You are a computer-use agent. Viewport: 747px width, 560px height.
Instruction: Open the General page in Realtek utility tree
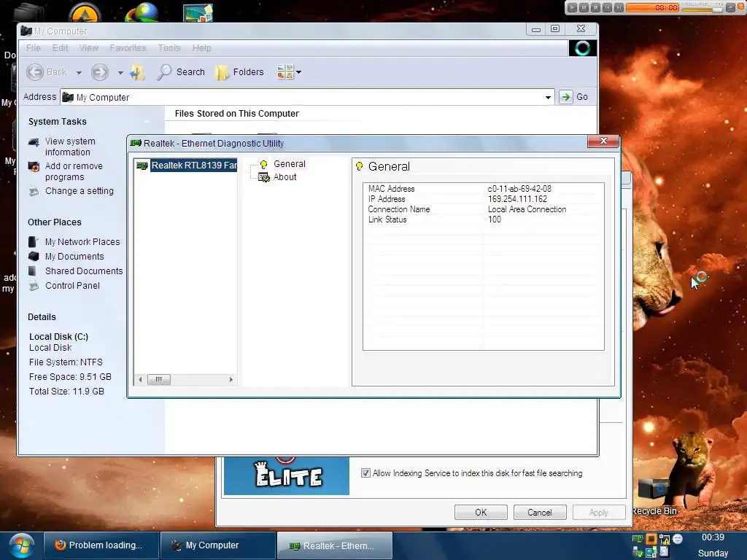[289, 164]
